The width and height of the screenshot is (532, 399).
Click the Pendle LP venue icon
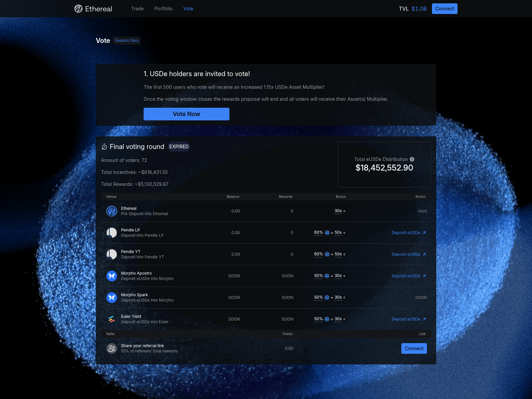112,233
